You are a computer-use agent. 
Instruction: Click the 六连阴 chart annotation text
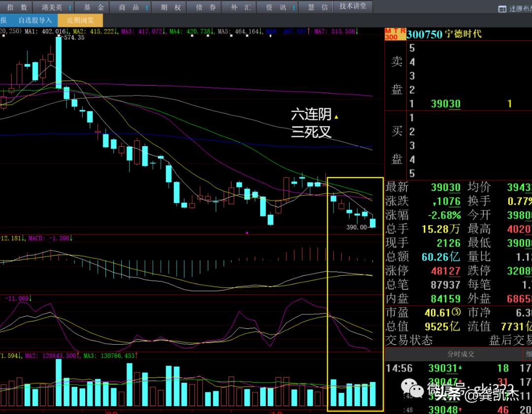311,115
